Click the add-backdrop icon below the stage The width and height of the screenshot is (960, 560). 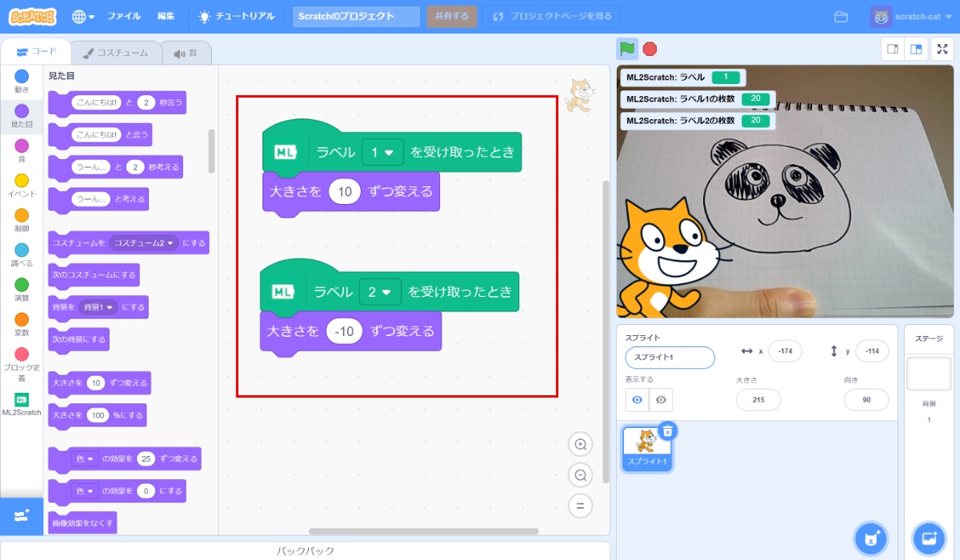[928, 539]
